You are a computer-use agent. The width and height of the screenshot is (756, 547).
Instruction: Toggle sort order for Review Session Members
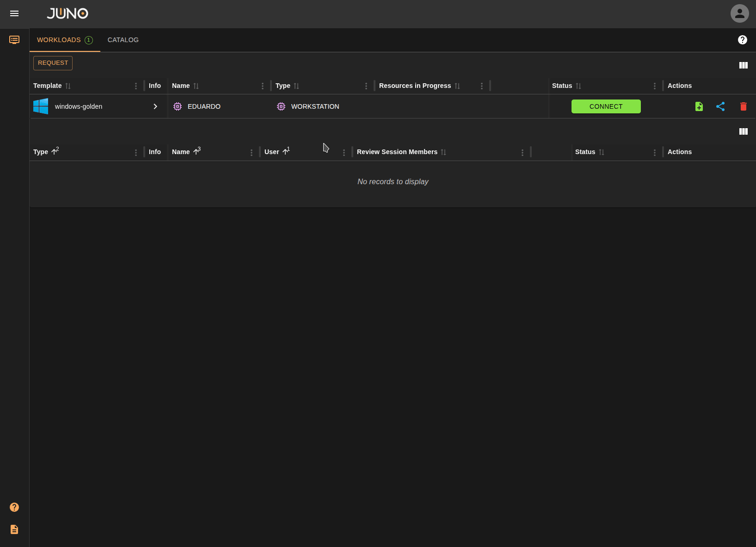click(444, 152)
